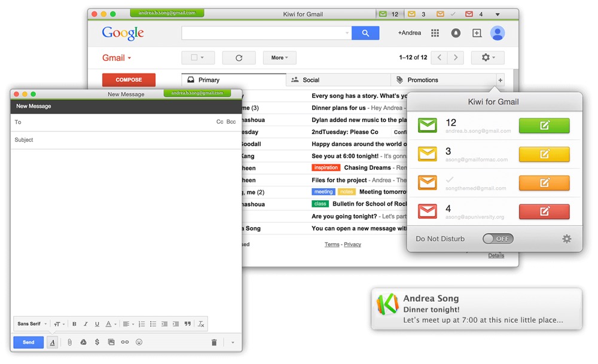The width and height of the screenshot is (598, 364).
Task: Open the Terms link
Action: pyautogui.click(x=332, y=244)
